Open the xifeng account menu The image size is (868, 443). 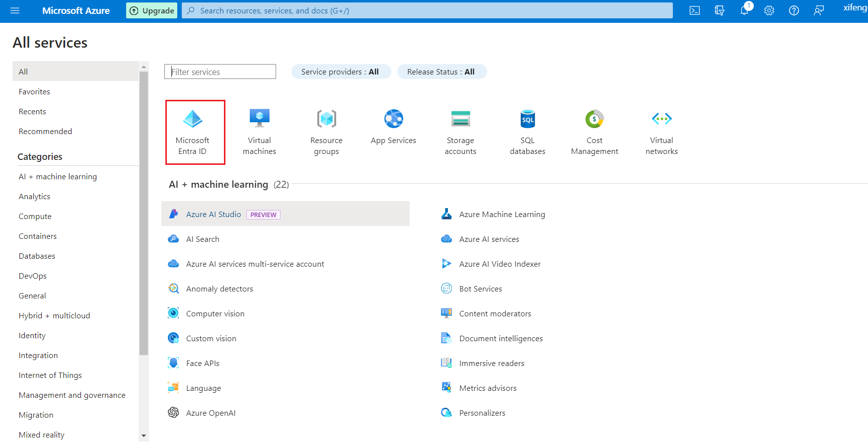(855, 7)
